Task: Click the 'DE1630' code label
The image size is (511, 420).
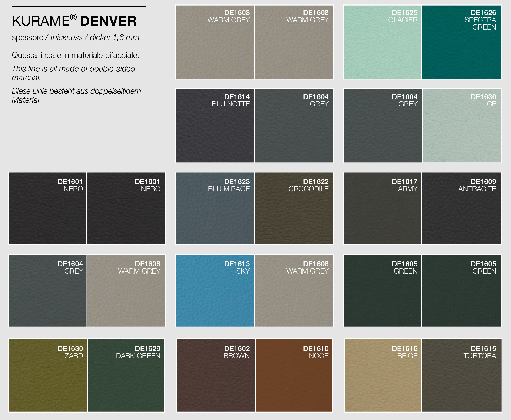Action: (70, 349)
